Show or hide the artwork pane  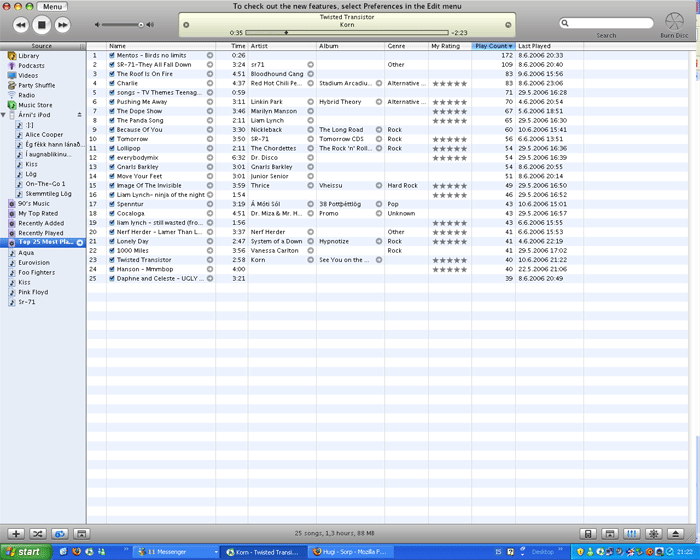pyautogui.click(x=81, y=534)
